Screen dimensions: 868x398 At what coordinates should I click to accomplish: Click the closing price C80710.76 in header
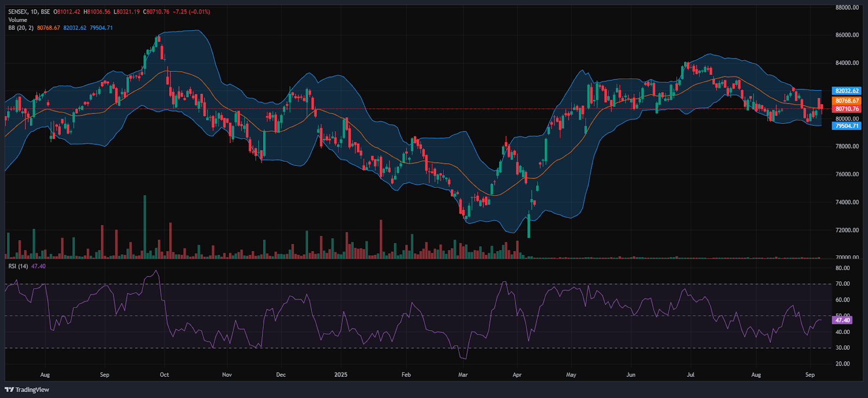(156, 12)
